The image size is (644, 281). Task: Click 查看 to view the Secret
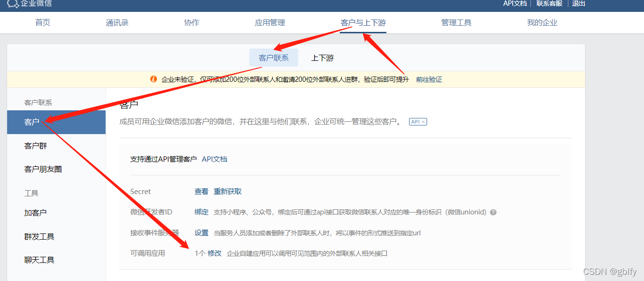tap(201, 191)
